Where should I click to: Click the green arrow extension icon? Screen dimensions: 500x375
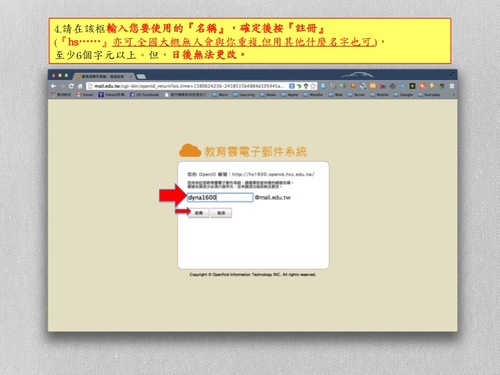(x=299, y=86)
